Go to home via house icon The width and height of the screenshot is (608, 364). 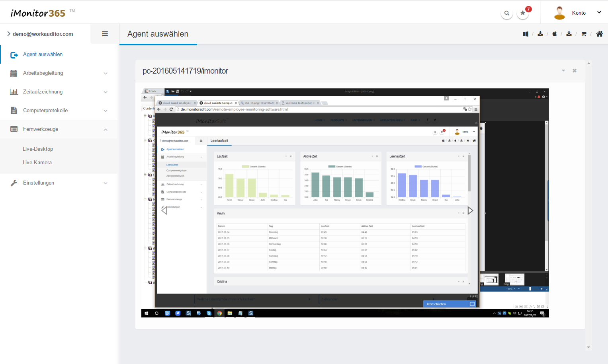(599, 34)
